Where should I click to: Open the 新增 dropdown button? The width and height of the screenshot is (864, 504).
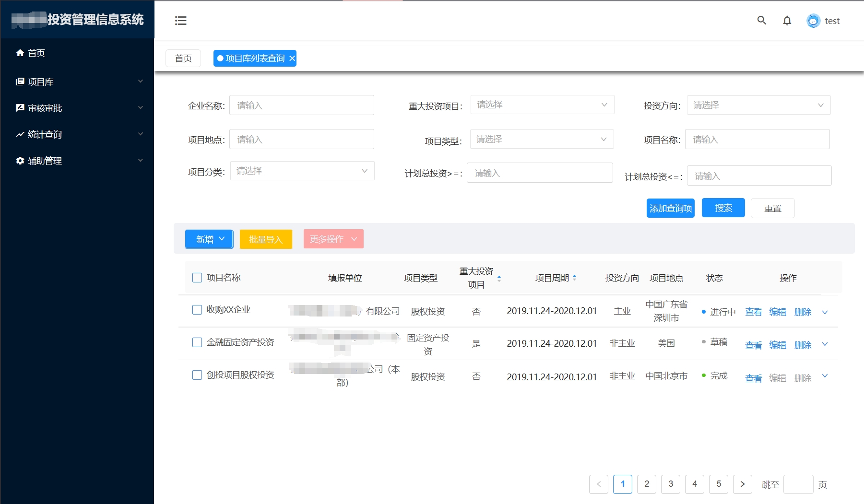[209, 239]
